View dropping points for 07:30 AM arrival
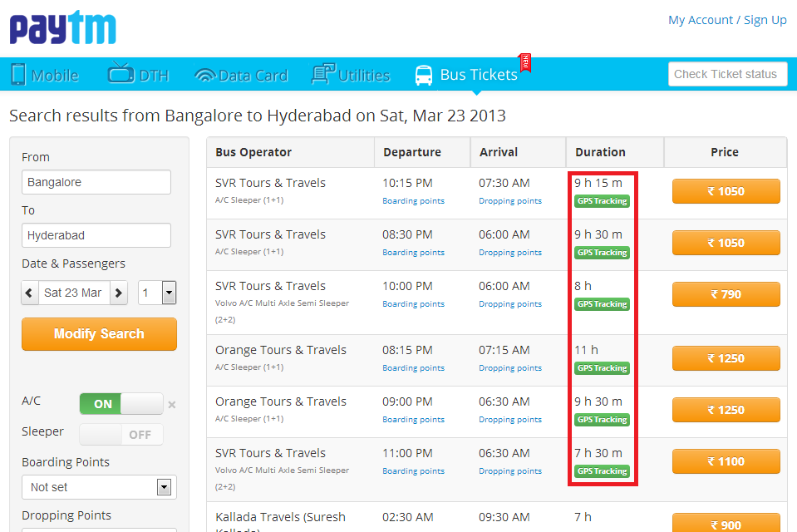The image size is (797, 532). [x=509, y=201]
